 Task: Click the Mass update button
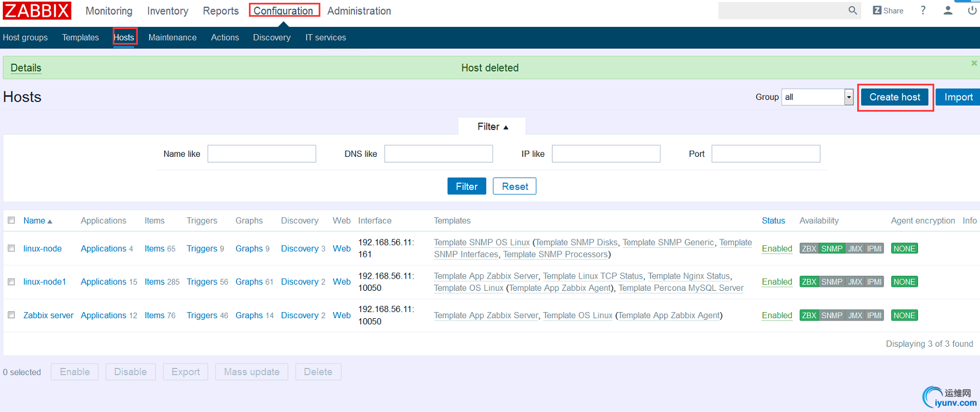pyautogui.click(x=252, y=372)
